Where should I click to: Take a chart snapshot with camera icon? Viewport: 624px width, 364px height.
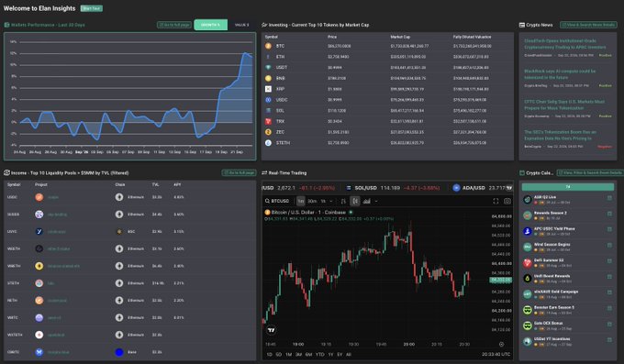click(507, 202)
